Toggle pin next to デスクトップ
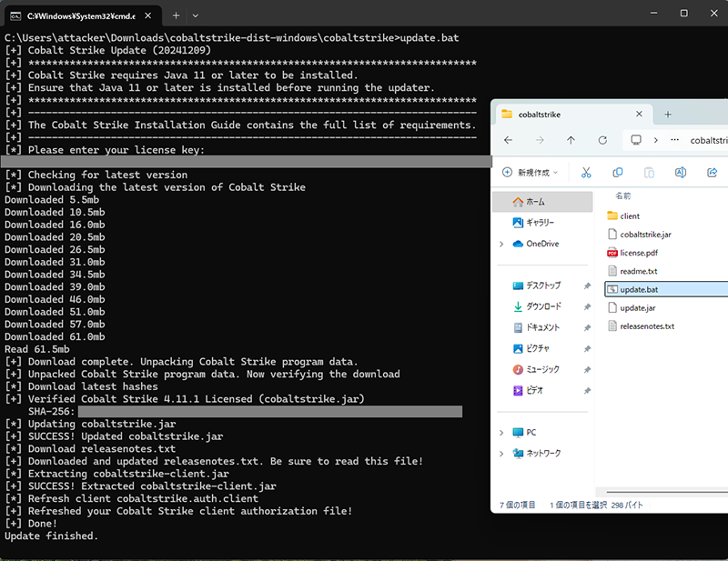 587,286
